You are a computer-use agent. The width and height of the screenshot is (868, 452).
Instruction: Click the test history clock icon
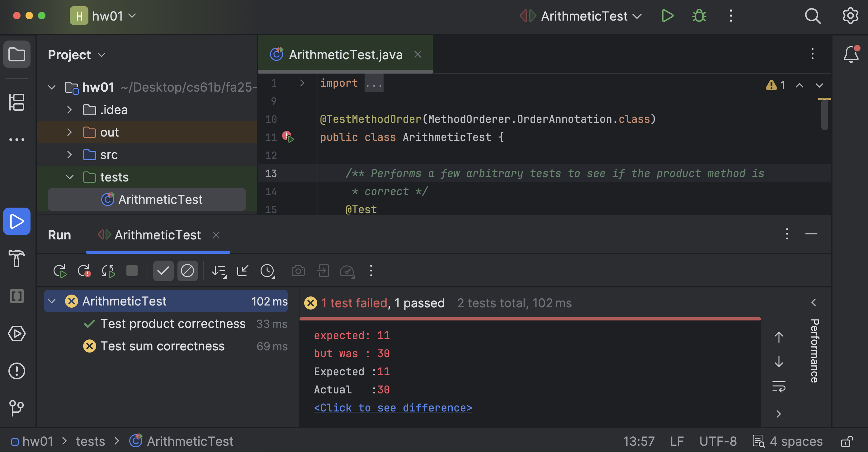[x=267, y=271]
